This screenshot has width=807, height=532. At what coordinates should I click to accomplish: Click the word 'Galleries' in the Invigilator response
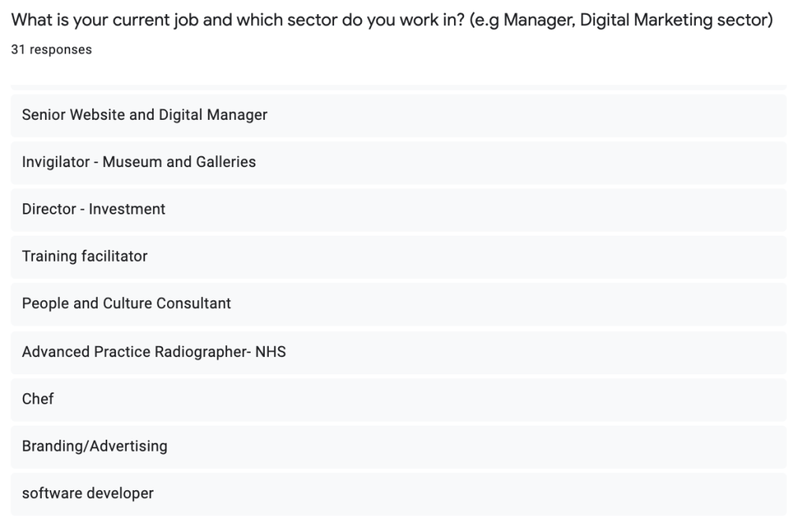[x=226, y=162]
